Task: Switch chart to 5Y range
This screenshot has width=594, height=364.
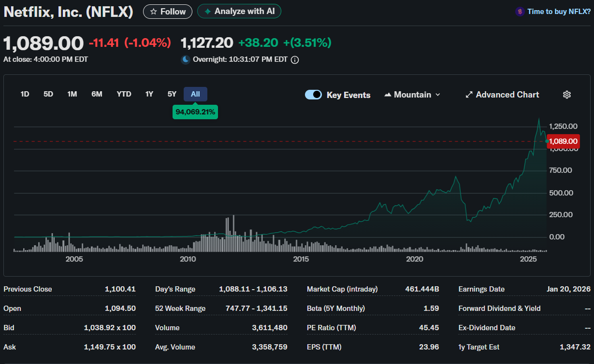Action: [x=172, y=94]
